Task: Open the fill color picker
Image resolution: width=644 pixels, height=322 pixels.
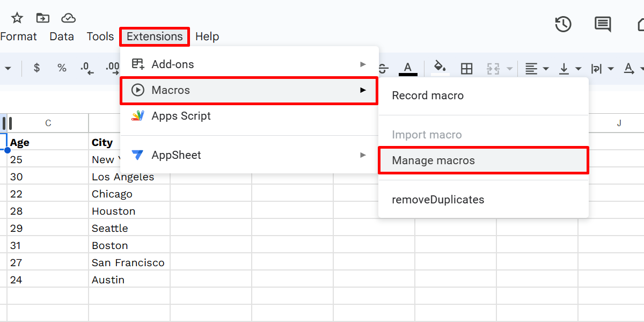Action: (439, 68)
